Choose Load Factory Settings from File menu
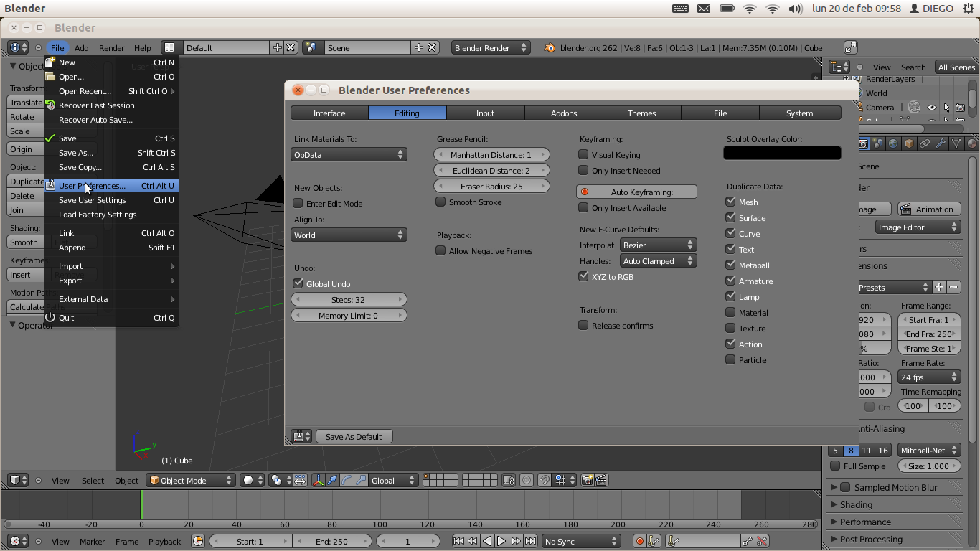This screenshot has height=551, width=980. click(x=98, y=215)
